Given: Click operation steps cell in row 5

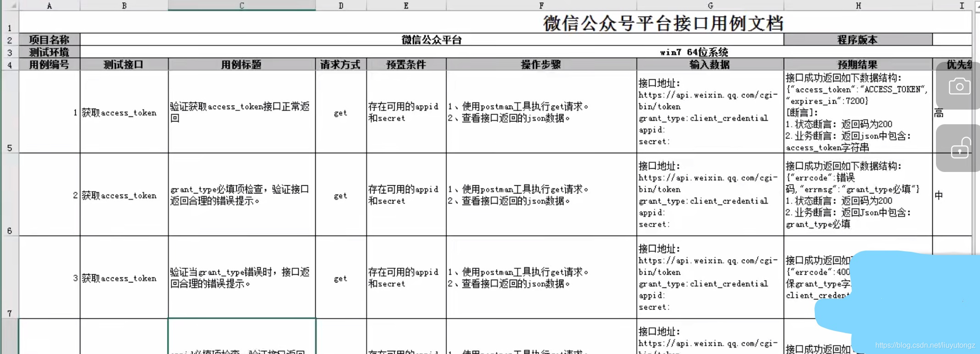Looking at the screenshot, I should 541,112.
